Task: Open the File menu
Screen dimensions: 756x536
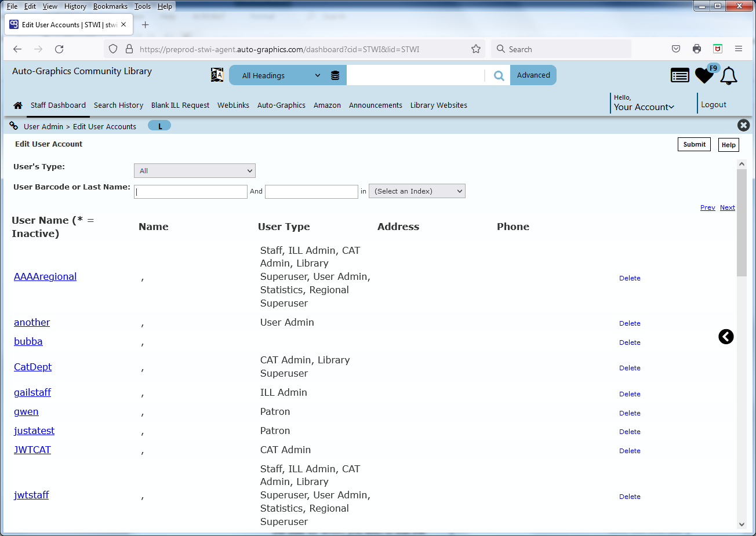Action: tap(12, 6)
